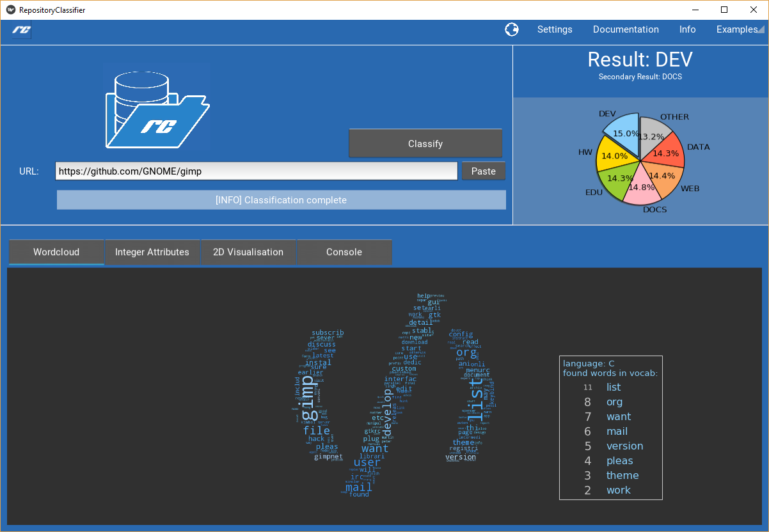Click the 'Result: DEV' heading

[x=640, y=59]
